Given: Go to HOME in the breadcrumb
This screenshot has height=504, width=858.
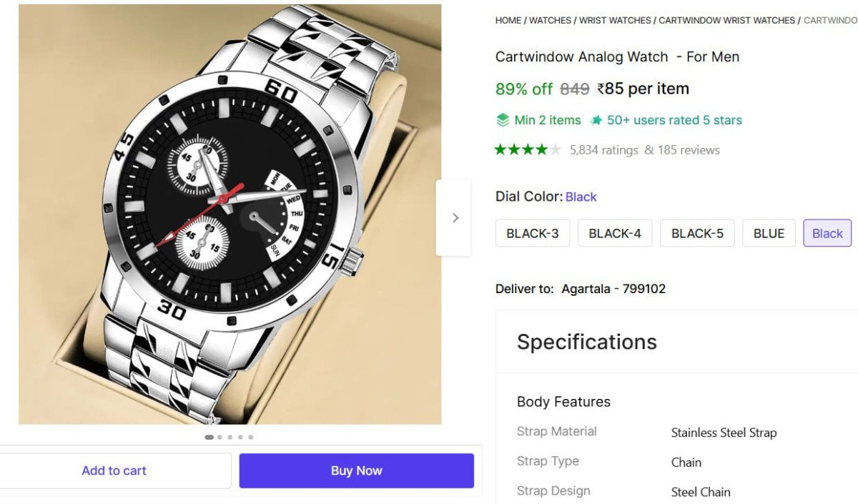Looking at the screenshot, I should 508,21.
